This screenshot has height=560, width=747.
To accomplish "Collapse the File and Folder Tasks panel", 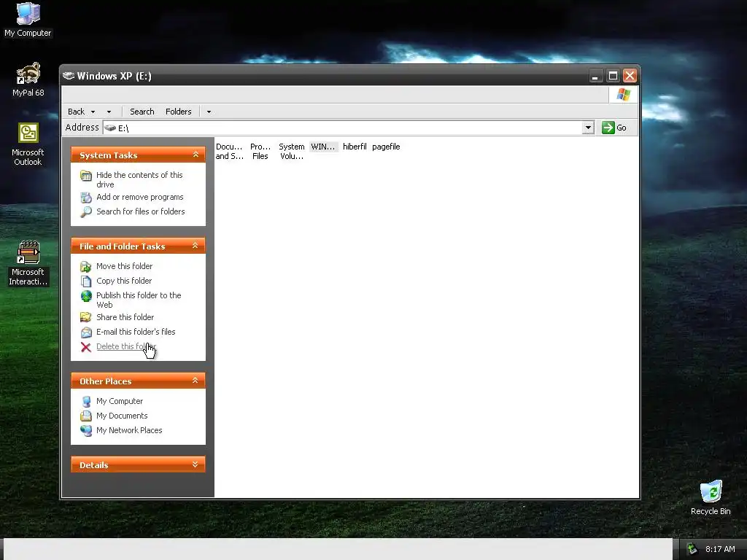I will [x=196, y=246].
